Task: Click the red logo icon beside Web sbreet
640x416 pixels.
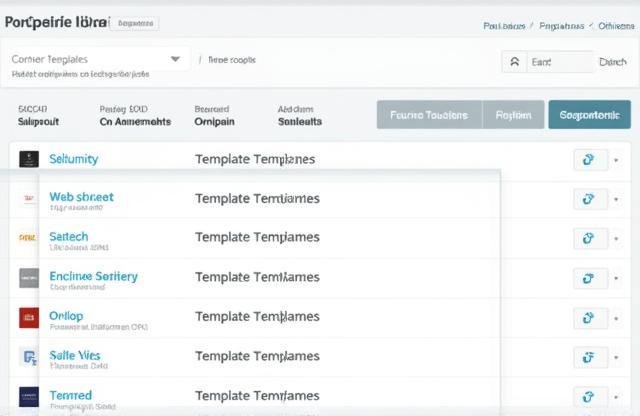Action: pos(28,199)
